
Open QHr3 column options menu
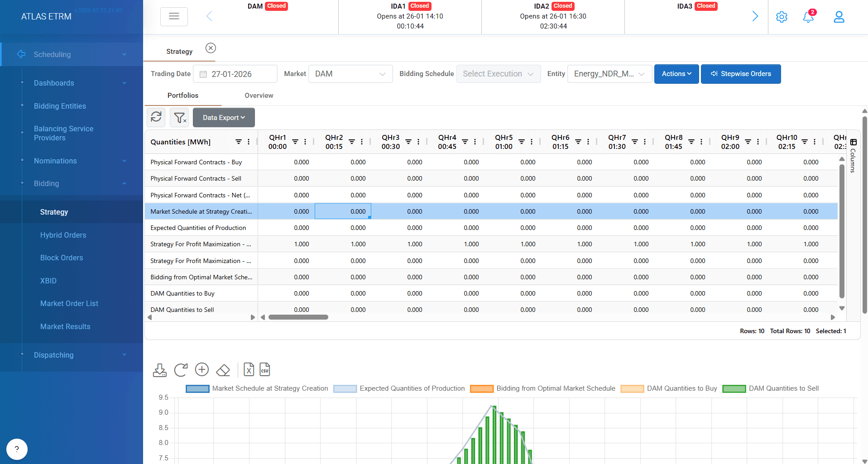coord(418,142)
